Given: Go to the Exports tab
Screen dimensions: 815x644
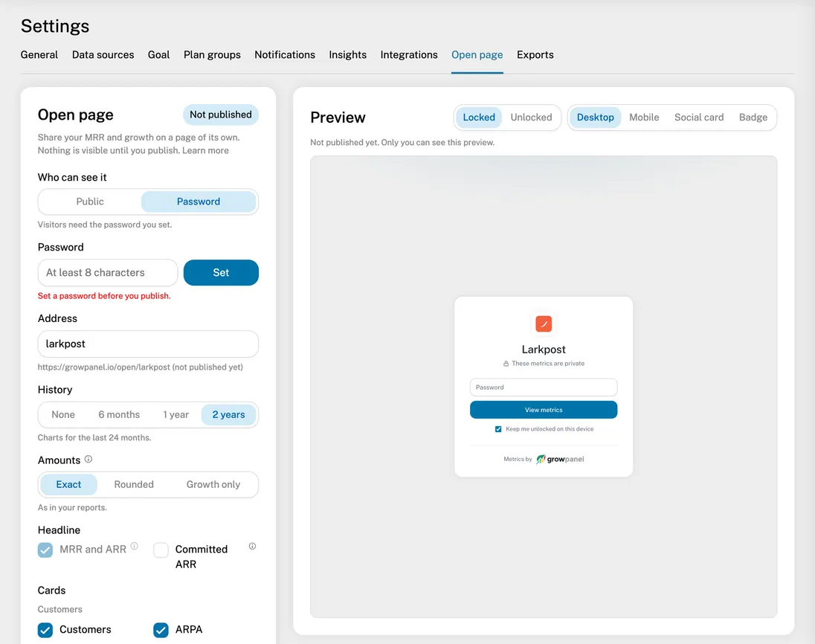Looking at the screenshot, I should pyautogui.click(x=535, y=54).
